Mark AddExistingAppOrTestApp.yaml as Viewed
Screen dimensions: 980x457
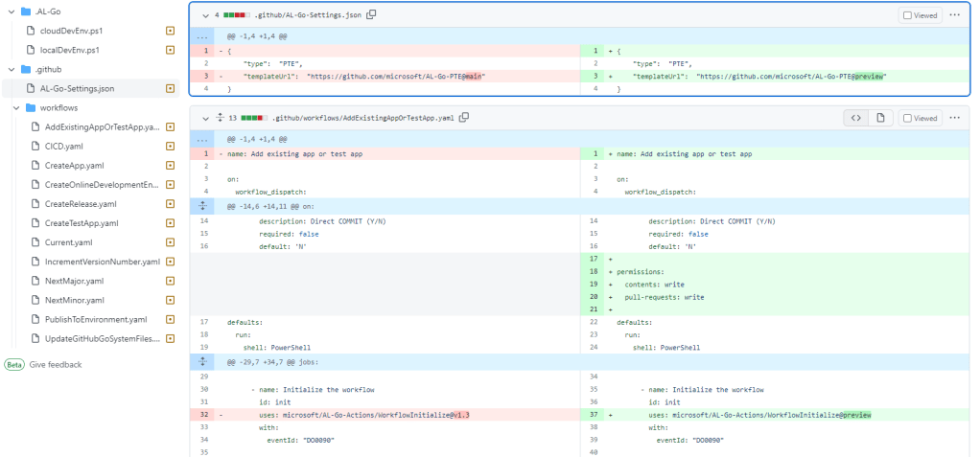click(x=919, y=118)
